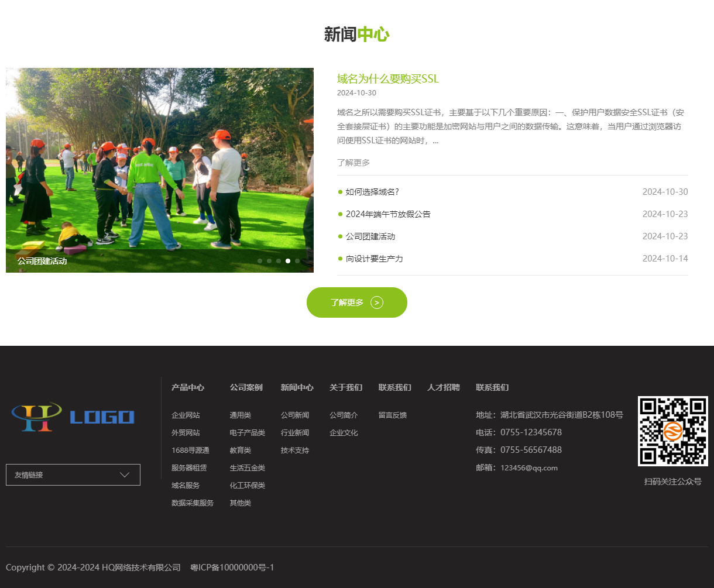The image size is (714, 588).
Task: Open the 公司简介 footer link
Action: click(344, 415)
